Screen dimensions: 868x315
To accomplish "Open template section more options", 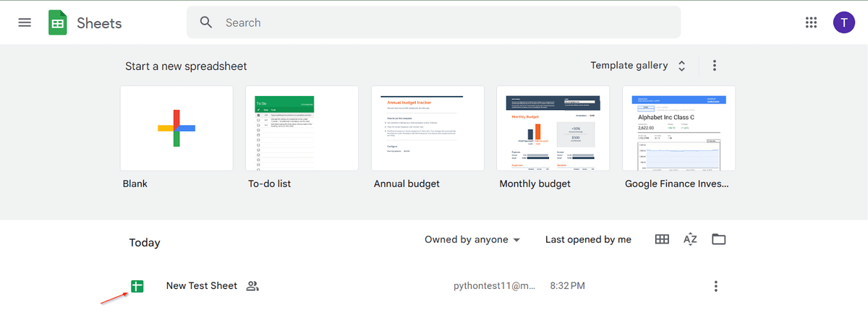I will (x=715, y=66).
